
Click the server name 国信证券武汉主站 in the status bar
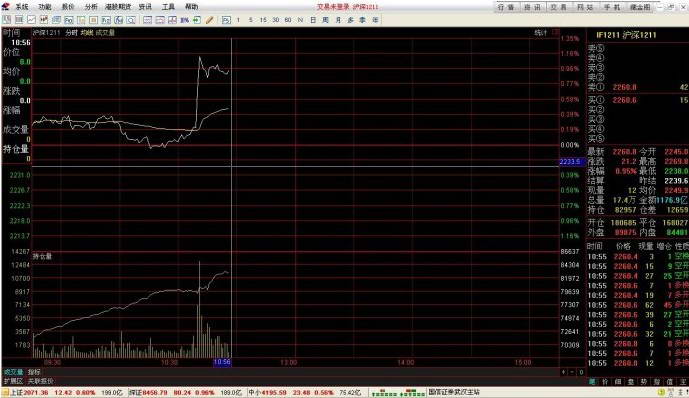pos(454,392)
